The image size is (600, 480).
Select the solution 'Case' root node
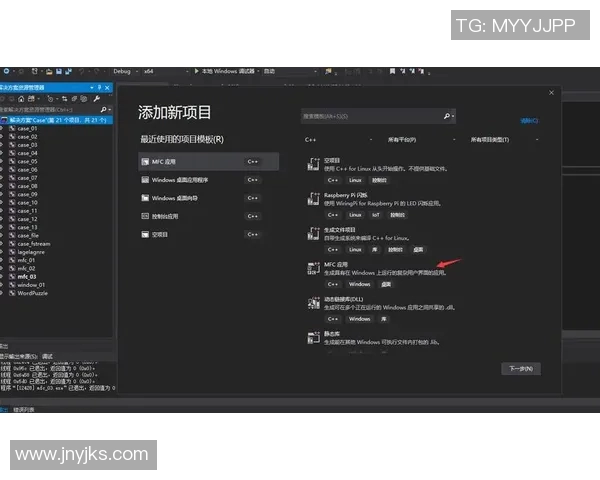56,120
